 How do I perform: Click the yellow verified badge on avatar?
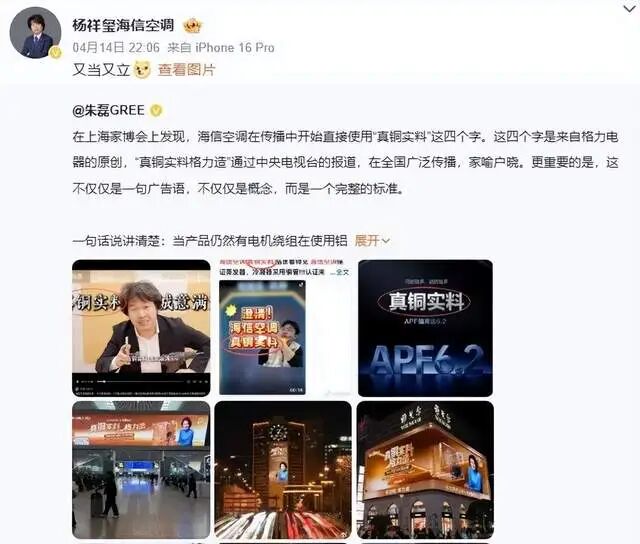[55, 52]
